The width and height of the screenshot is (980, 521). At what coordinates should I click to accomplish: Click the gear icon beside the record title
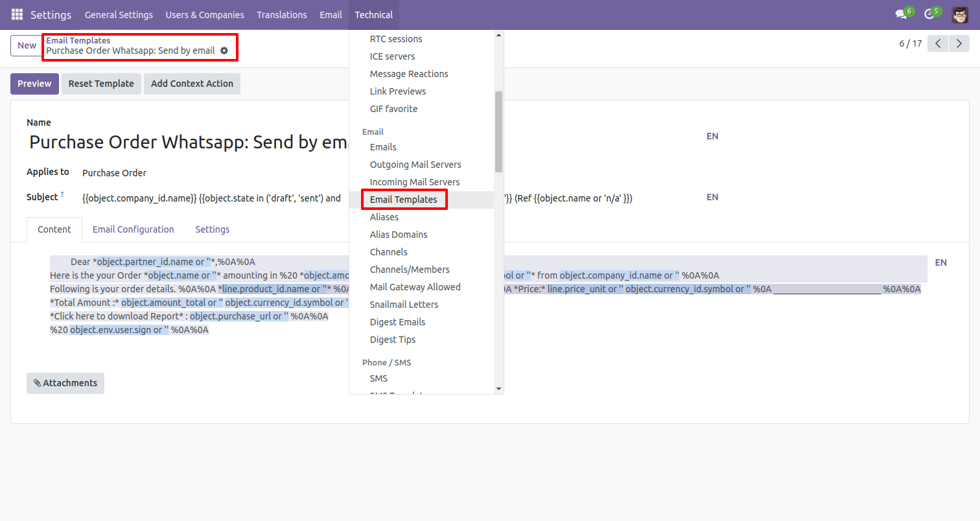tap(224, 51)
